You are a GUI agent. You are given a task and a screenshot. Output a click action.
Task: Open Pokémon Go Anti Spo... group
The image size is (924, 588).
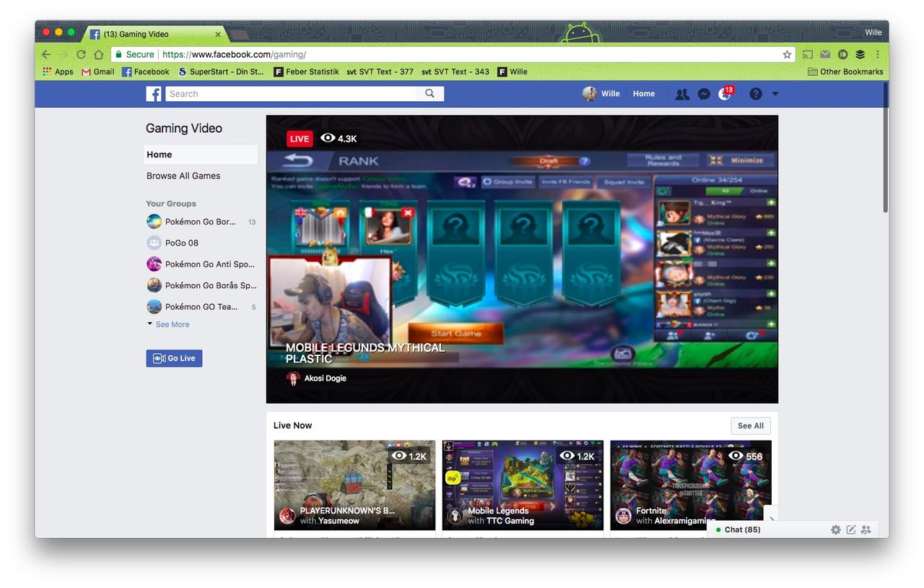coord(201,264)
